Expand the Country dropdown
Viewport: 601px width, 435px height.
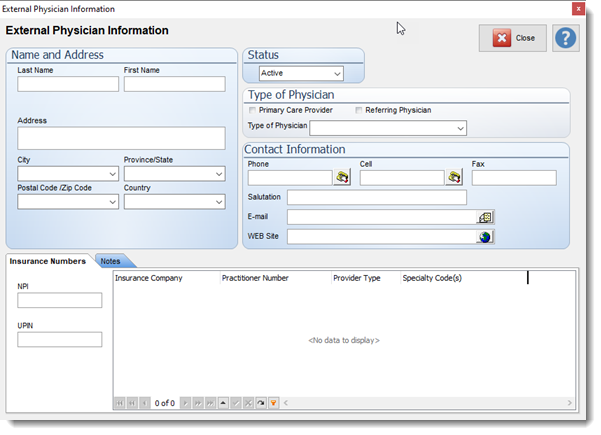(219, 202)
